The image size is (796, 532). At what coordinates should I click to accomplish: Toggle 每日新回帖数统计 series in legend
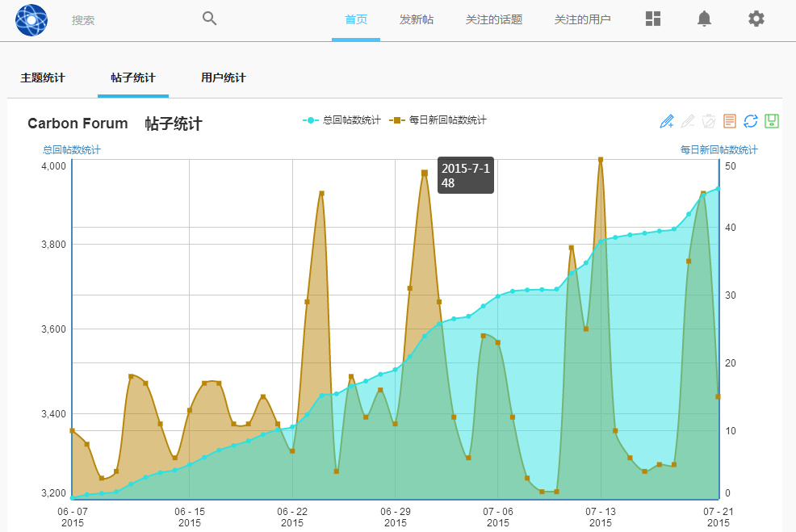[x=438, y=120]
